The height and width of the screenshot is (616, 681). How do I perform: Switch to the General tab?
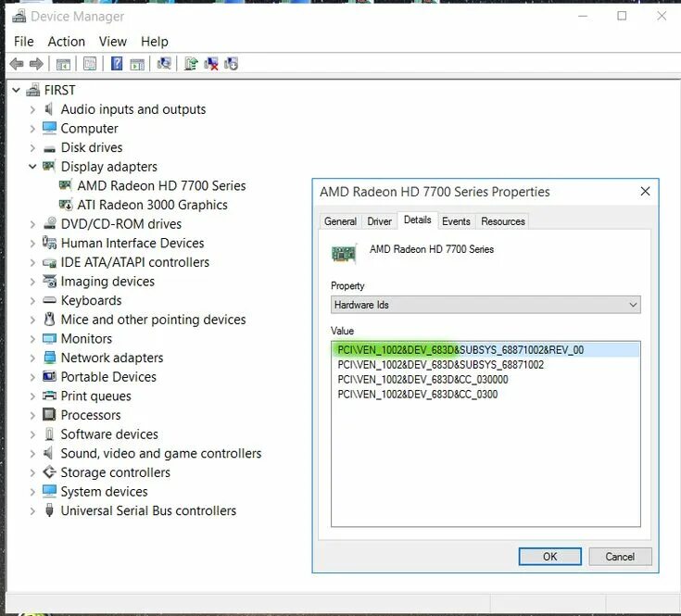tap(341, 221)
